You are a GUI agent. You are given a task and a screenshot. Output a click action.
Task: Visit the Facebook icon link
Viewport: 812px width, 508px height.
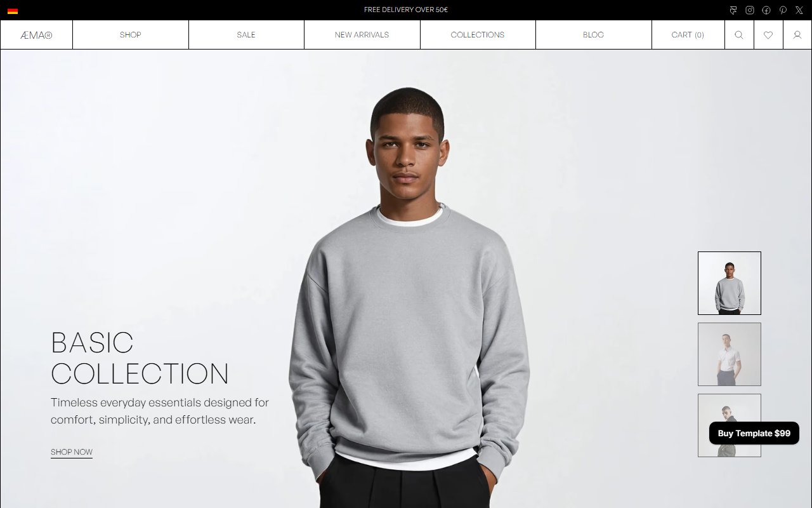pos(766,10)
